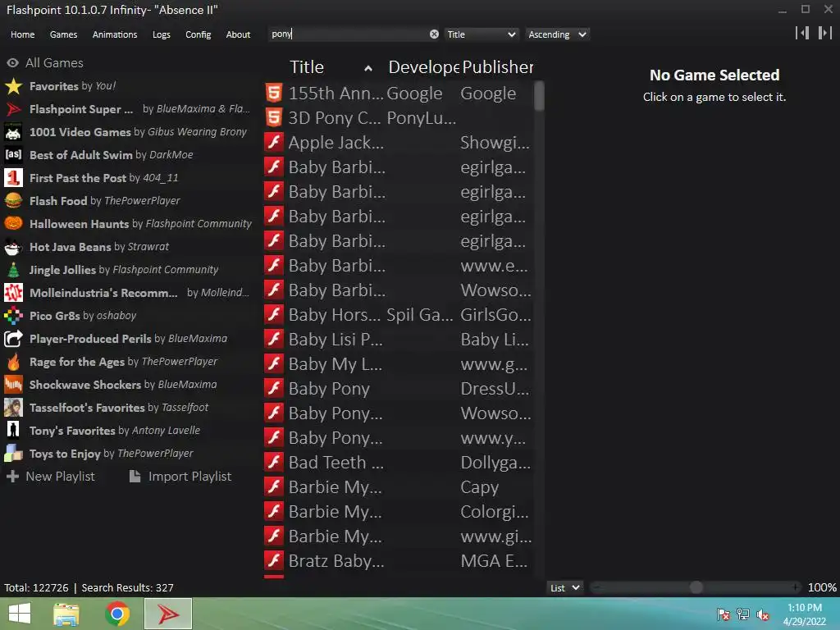Select the Baby Hors... Spil Games row

(399, 314)
